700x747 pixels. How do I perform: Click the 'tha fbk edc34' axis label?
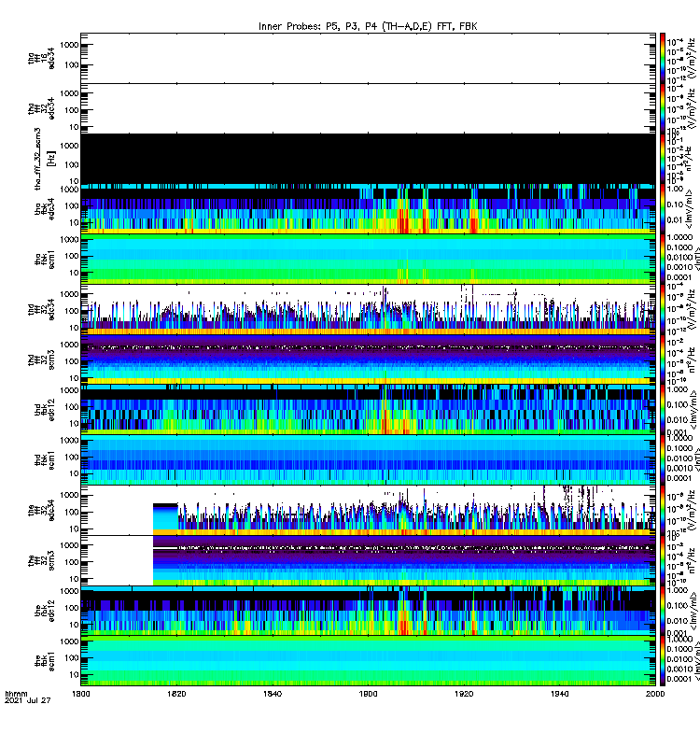coord(45,208)
